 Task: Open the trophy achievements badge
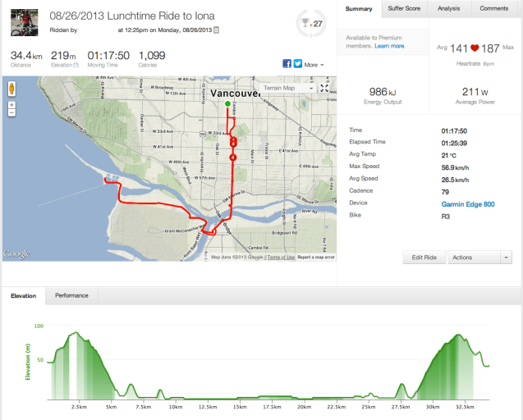pyautogui.click(x=310, y=22)
